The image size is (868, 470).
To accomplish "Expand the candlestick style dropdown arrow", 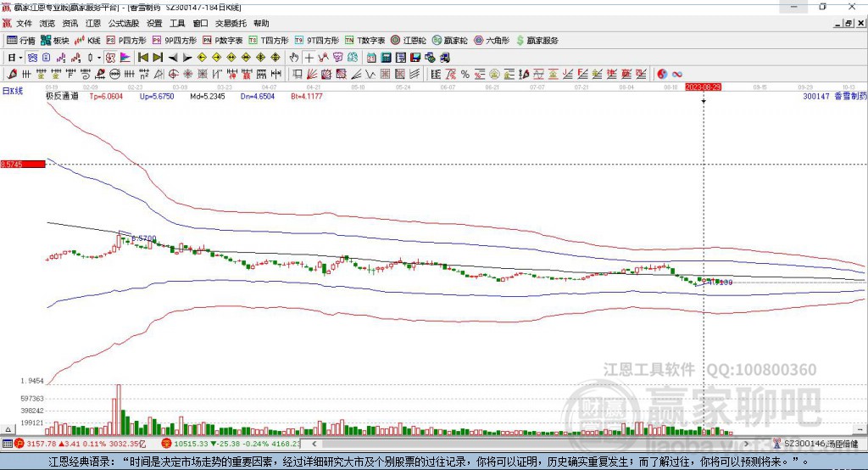I will click(x=98, y=58).
